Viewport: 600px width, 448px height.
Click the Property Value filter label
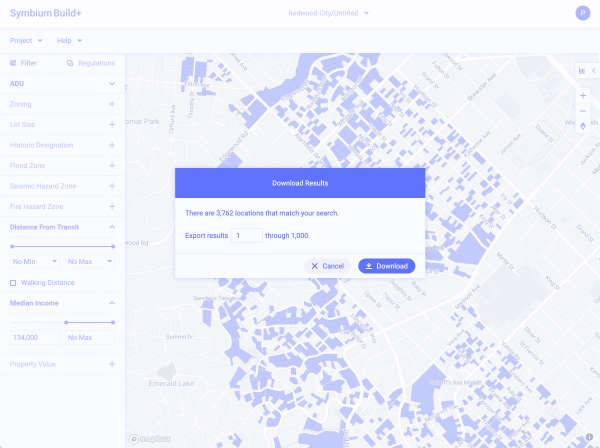tap(33, 364)
